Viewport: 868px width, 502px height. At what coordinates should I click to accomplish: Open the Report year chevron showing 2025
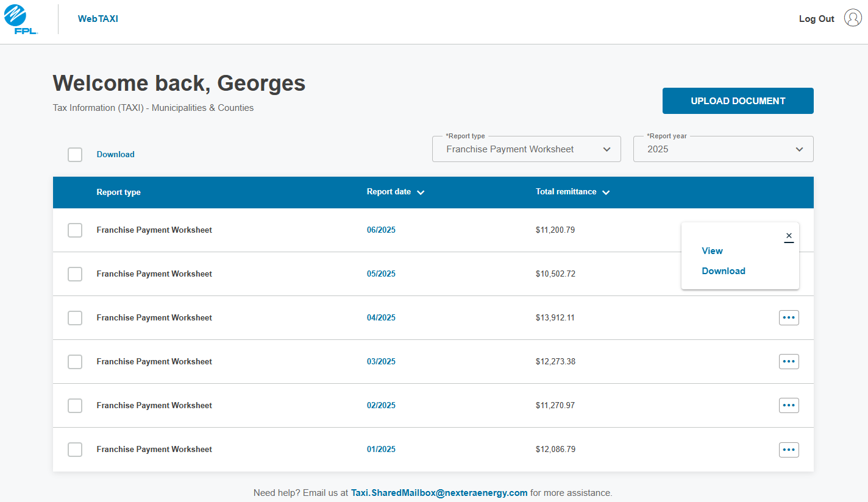799,149
